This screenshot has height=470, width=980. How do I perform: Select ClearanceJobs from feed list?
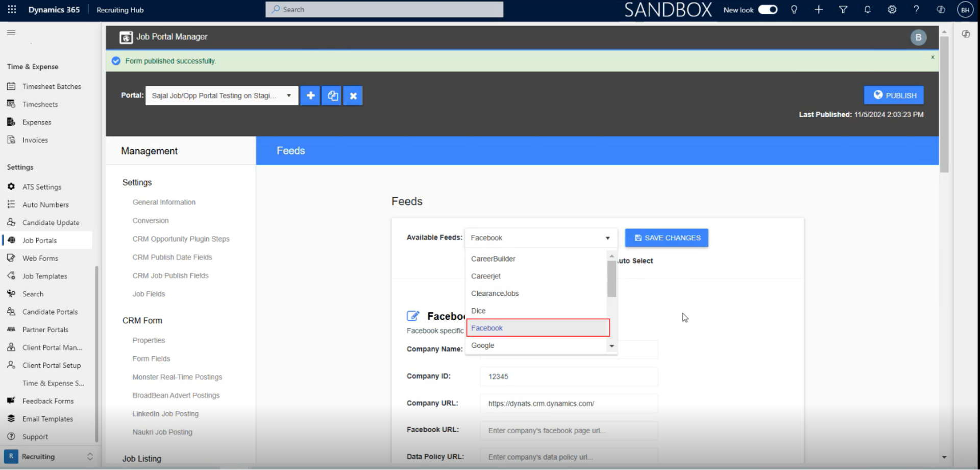[536, 294]
